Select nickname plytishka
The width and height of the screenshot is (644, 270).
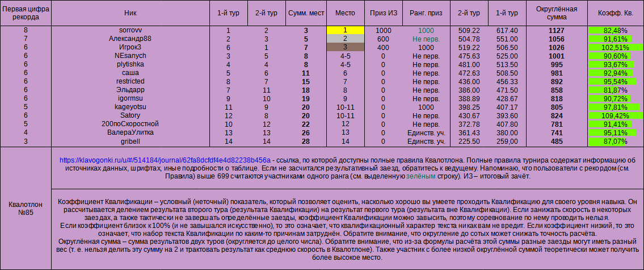point(131,64)
